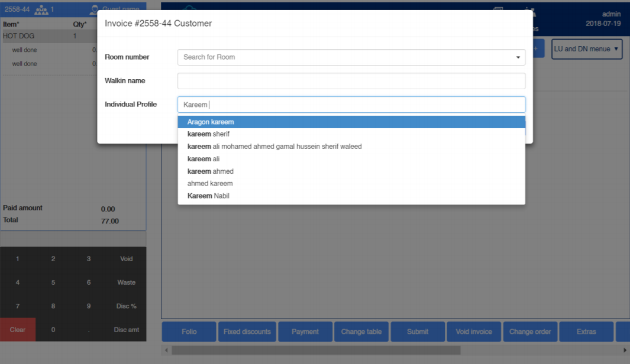Click the admin user label
630x364 pixels.
[611, 14]
